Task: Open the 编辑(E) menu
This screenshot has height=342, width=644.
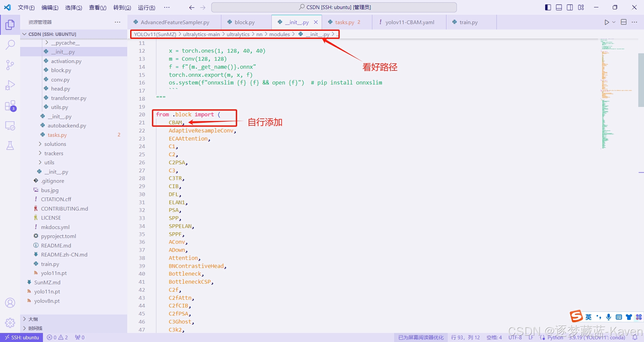Action: point(50,7)
